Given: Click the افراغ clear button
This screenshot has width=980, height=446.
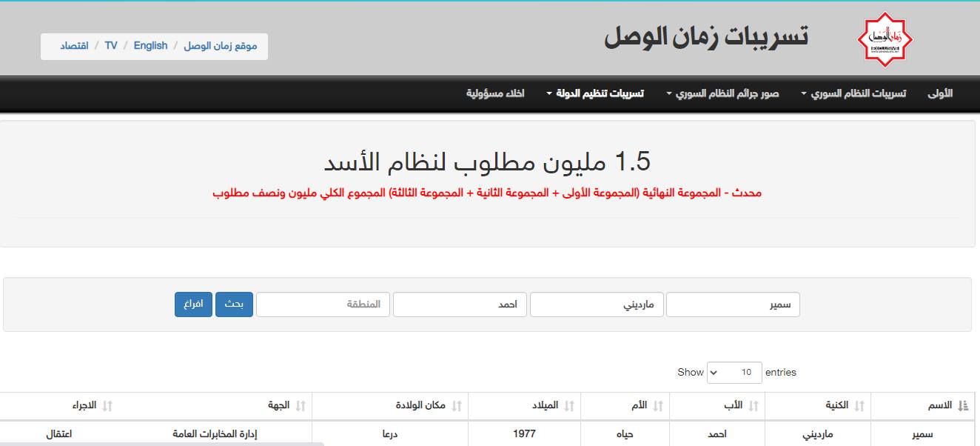Looking at the screenshot, I should tap(193, 304).
